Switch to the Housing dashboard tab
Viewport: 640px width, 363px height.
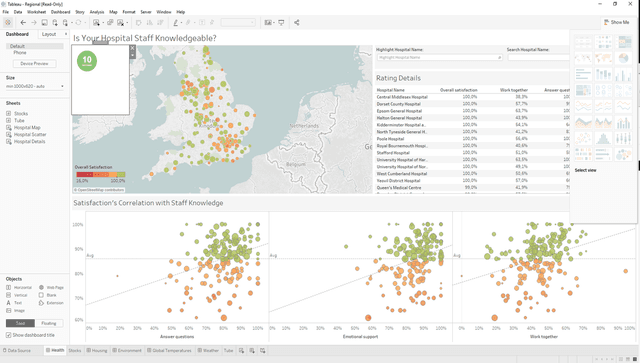coord(97,350)
